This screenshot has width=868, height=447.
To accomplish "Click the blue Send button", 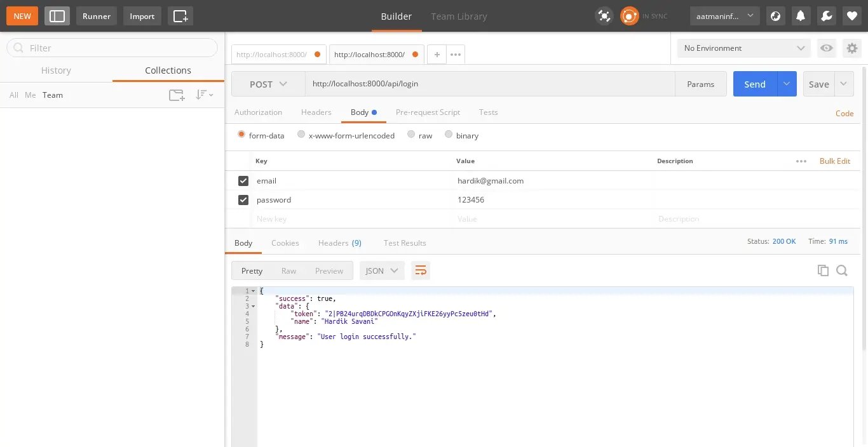I will coord(755,84).
